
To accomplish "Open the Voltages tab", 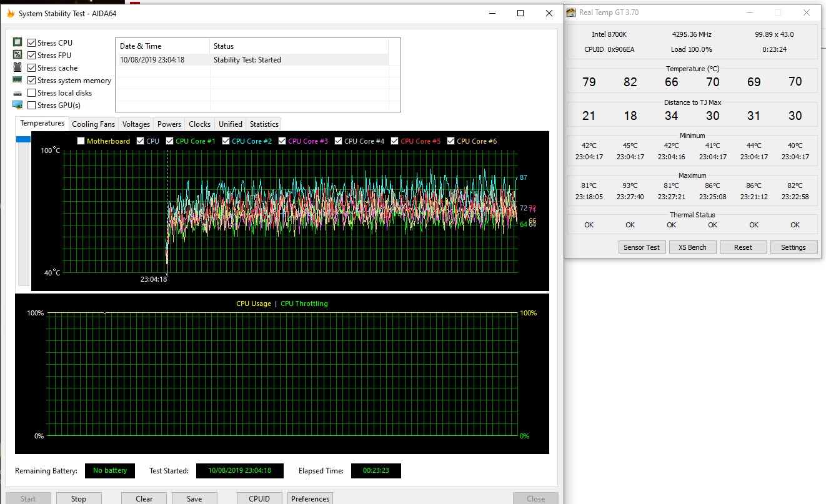I will [136, 124].
